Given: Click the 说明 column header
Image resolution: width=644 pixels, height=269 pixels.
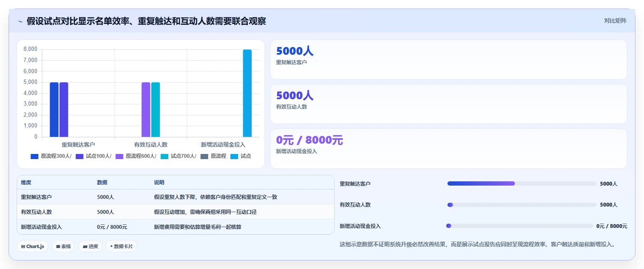Looking at the screenshot, I should 159,183.
